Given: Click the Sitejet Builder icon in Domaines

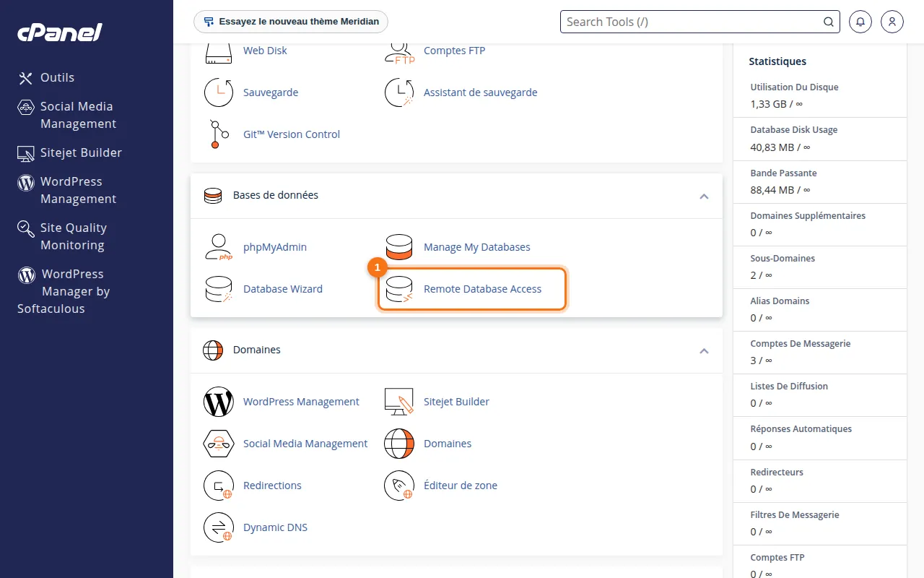Looking at the screenshot, I should (399, 402).
